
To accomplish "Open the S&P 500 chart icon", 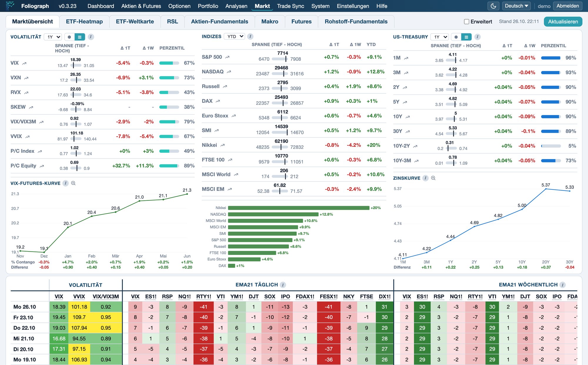I will pos(227,57).
